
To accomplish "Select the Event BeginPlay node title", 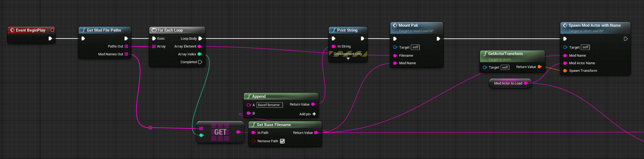I will pyautogui.click(x=30, y=30).
